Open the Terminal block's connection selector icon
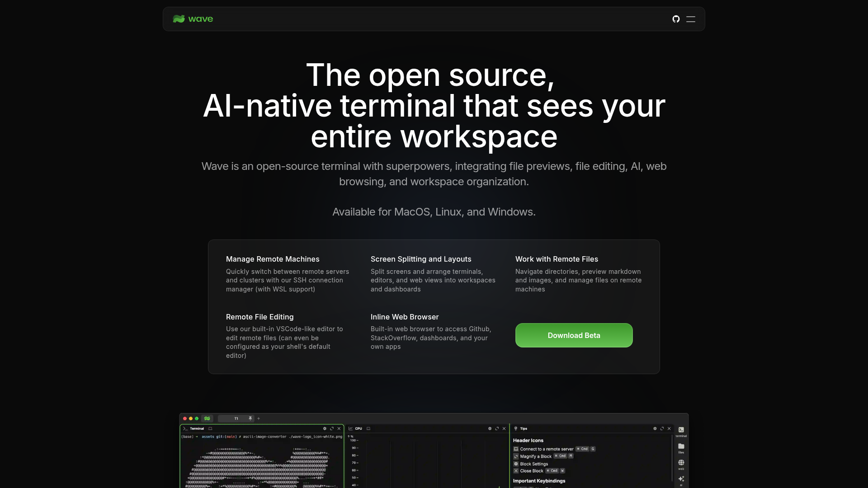Image resolution: width=868 pixels, height=488 pixels. (x=210, y=429)
